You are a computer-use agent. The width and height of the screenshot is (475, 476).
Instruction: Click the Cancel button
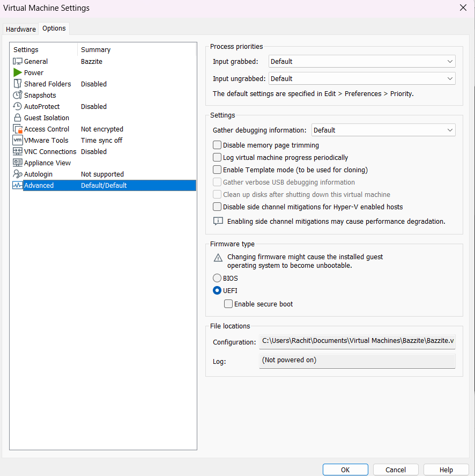tap(396, 470)
